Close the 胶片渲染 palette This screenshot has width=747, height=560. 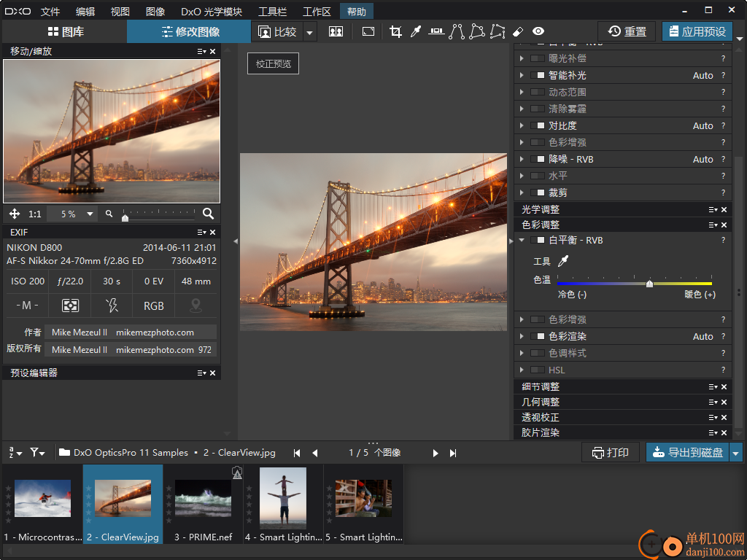(x=724, y=433)
